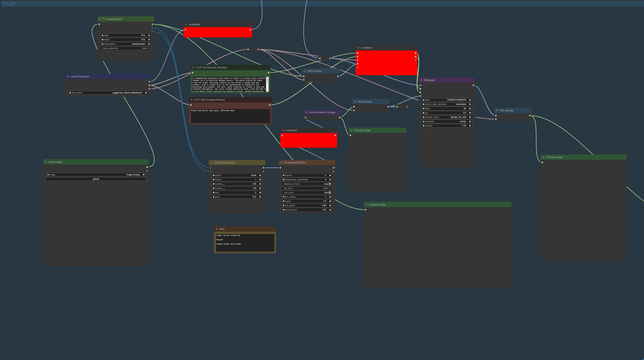Decrease decay_factor using its left arrow
The image size is (644, 360).
[283, 210]
